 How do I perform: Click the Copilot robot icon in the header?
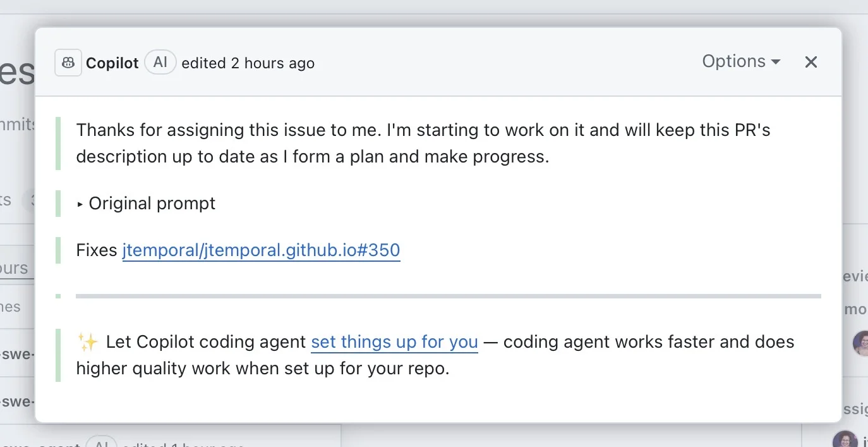[x=68, y=61]
